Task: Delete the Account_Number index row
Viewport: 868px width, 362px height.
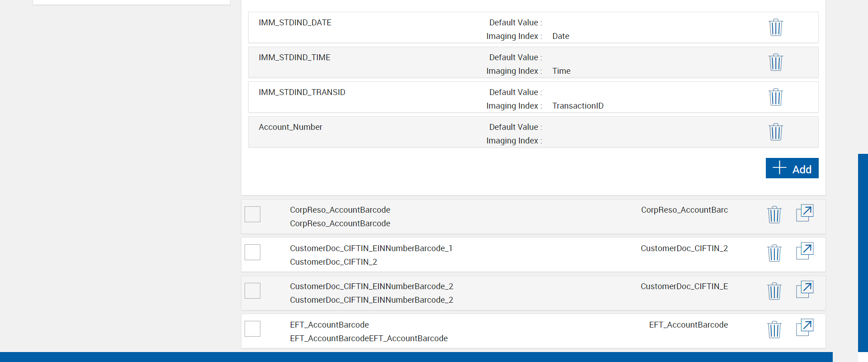Action: click(x=776, y=132)
